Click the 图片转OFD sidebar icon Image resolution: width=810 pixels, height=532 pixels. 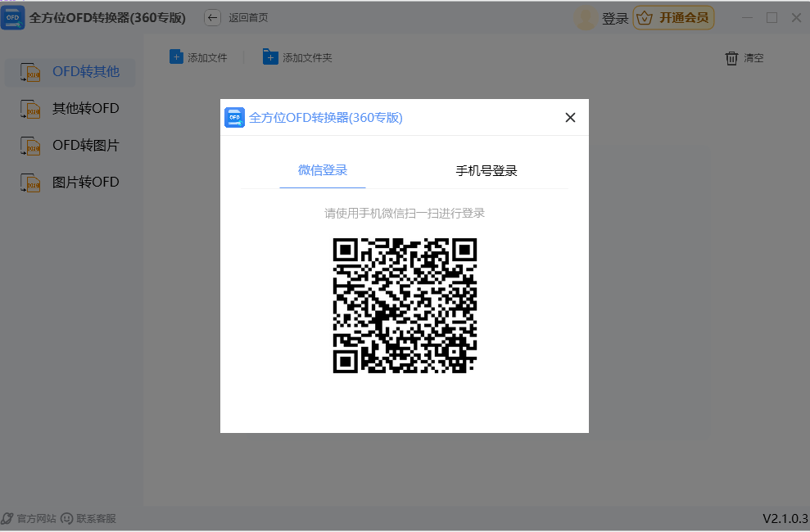tap(30, 183)
